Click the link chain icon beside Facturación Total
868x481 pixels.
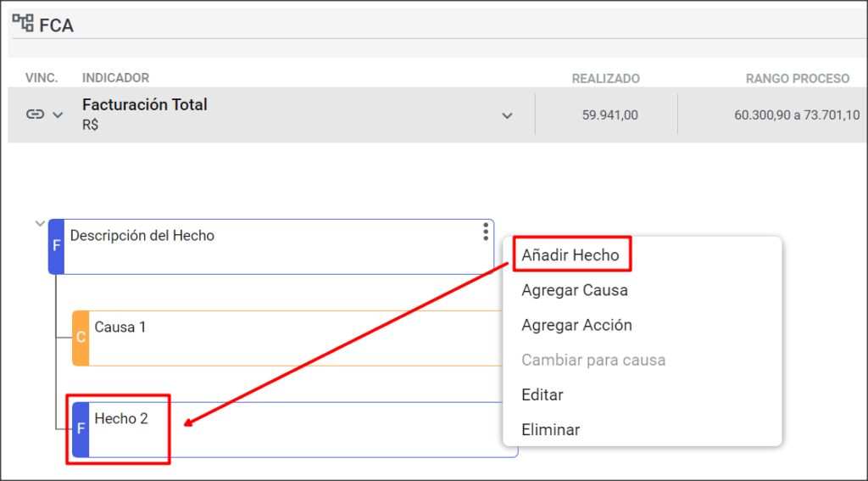point(35,115)
